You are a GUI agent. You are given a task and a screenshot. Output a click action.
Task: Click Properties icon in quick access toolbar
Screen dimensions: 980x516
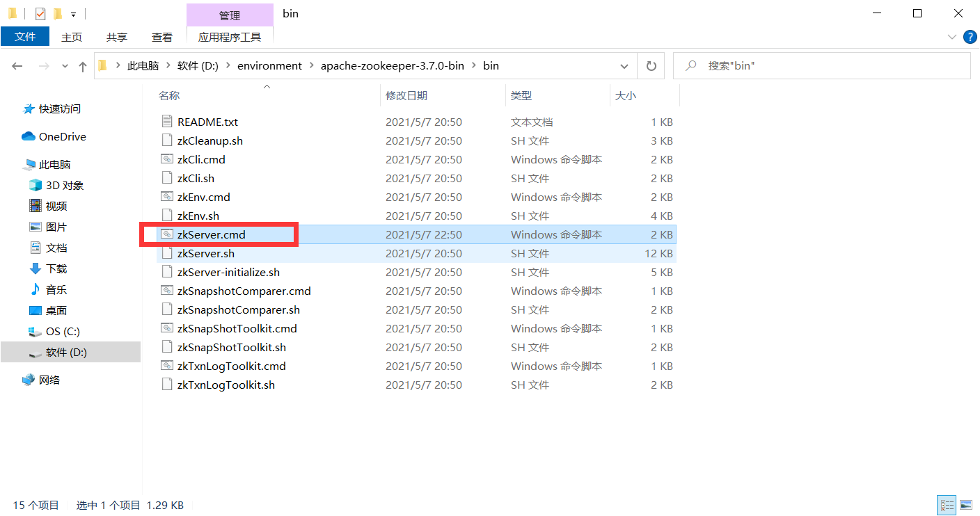40,14
